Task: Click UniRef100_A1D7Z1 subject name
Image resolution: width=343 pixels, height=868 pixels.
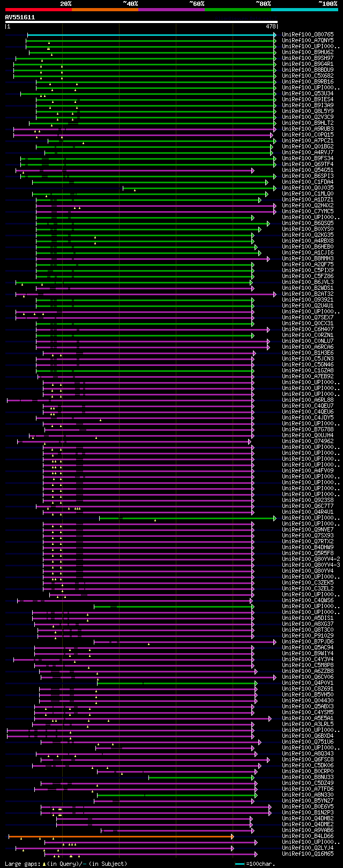Action: (308, 199)
